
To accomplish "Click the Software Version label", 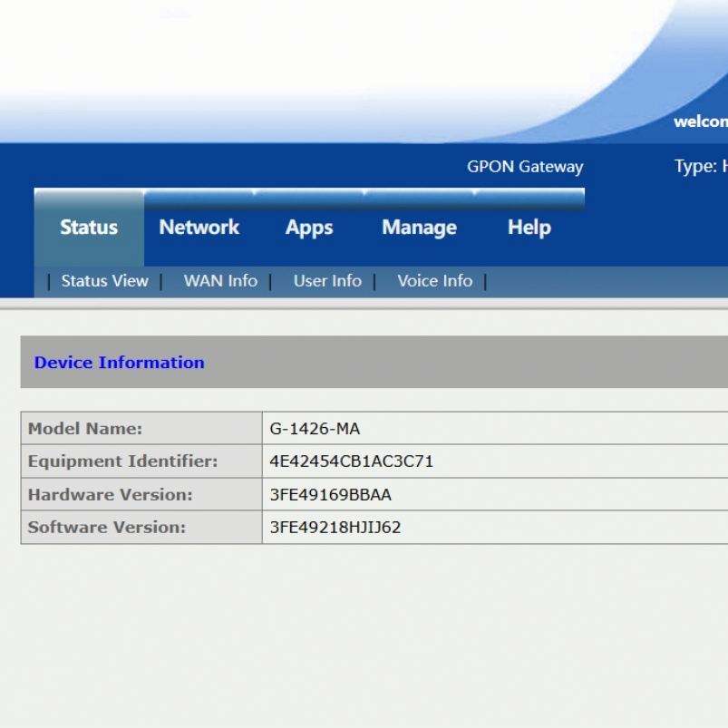I will click(x=106, y=528).
